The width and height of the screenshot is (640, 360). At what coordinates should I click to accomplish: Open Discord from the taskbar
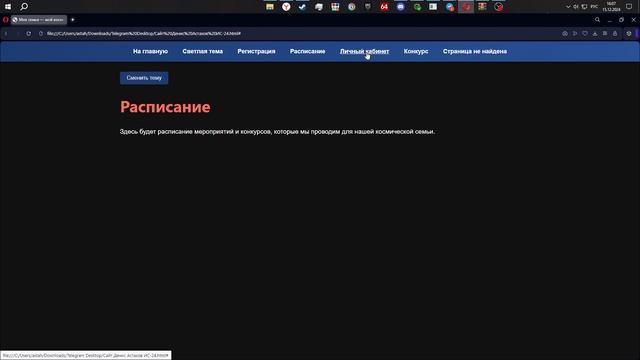(400, 7)
